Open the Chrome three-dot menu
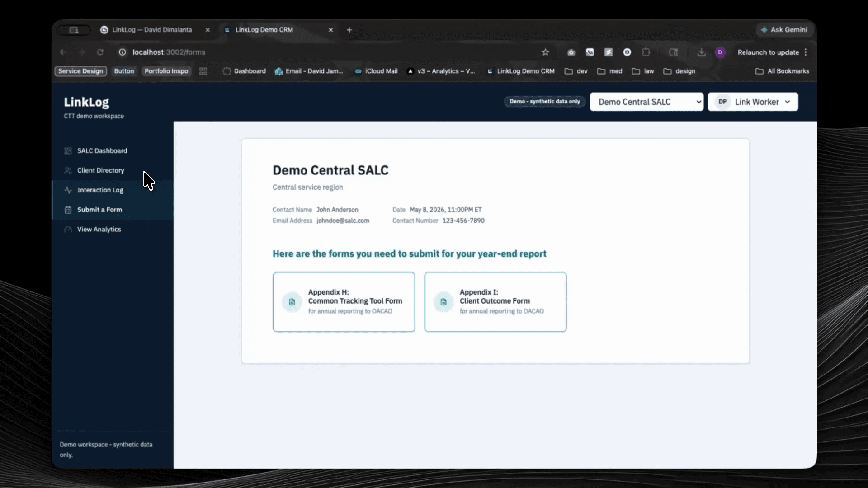The height and width of the screenshot is (488, 868). 806,52
